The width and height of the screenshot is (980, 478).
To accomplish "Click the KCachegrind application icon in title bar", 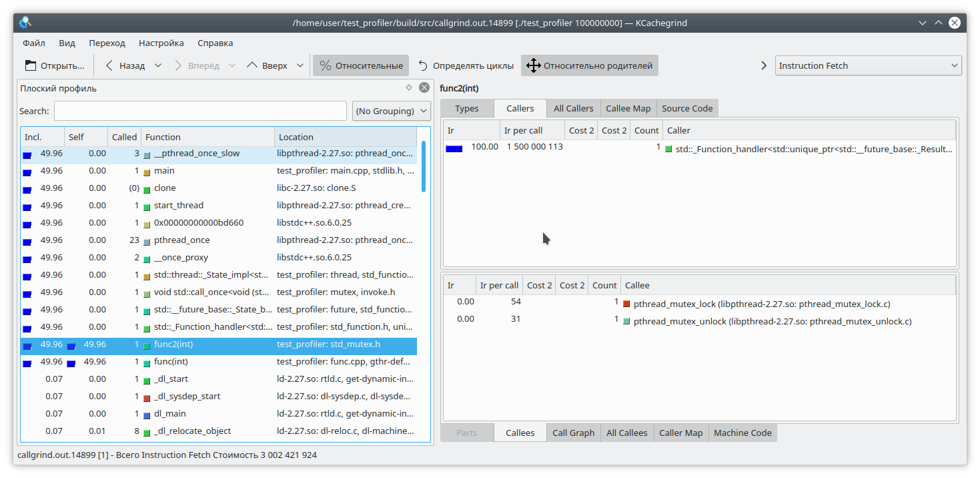I will coord(25,23).
